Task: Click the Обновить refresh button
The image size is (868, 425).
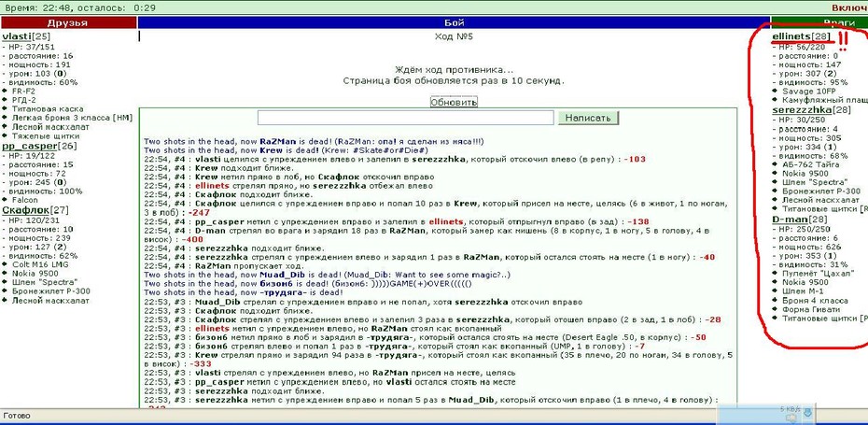Action: coord(454,103)
